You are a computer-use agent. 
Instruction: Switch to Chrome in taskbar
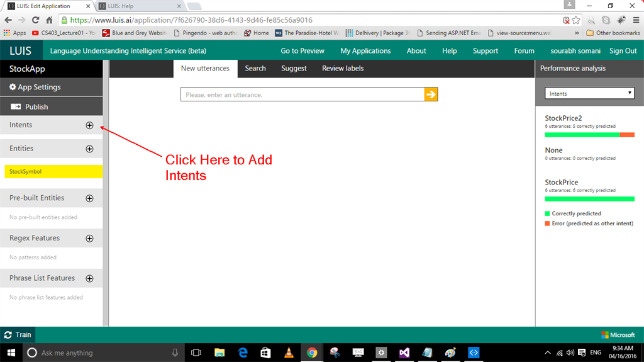click(312, 353)
